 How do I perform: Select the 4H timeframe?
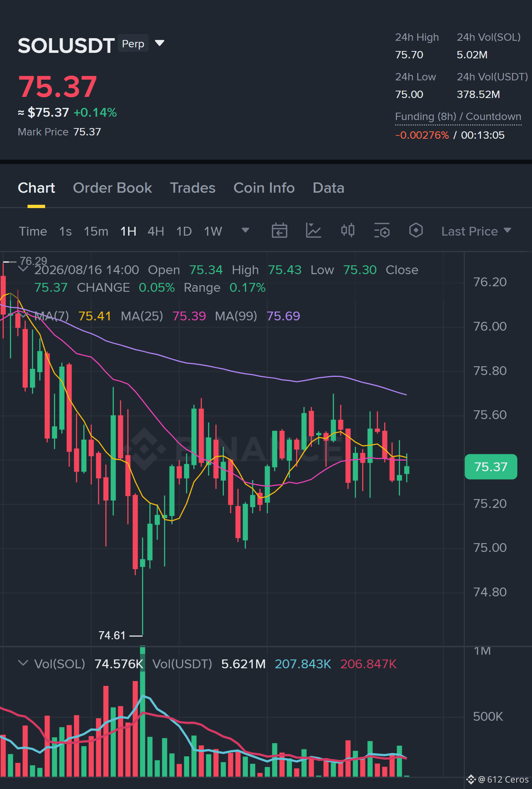(156, 231)
